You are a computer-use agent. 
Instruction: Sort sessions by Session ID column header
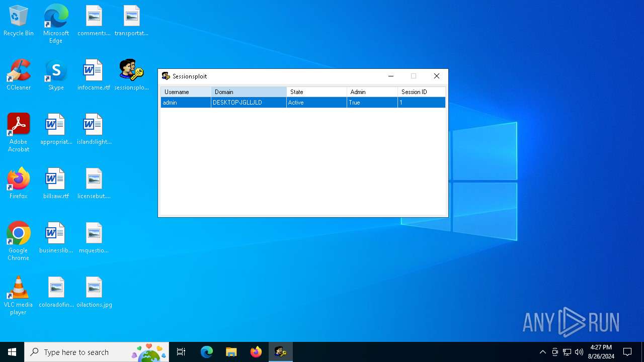(x=422, y=92)
